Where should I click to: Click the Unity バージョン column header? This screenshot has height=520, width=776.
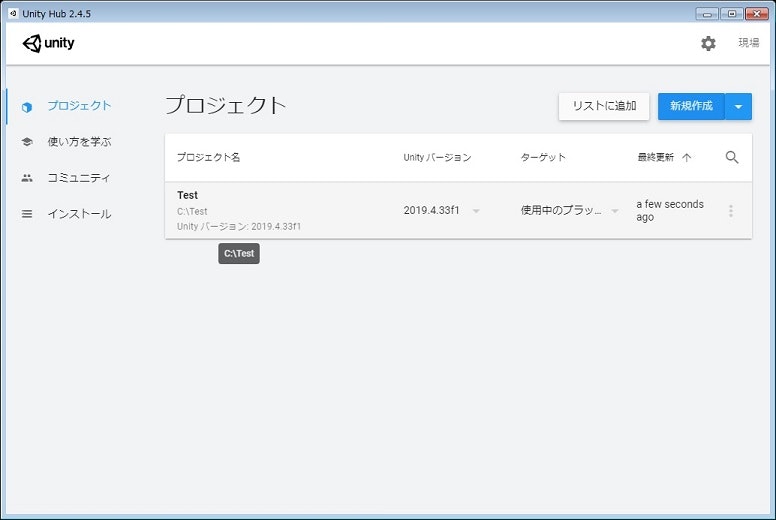point(437,157)
